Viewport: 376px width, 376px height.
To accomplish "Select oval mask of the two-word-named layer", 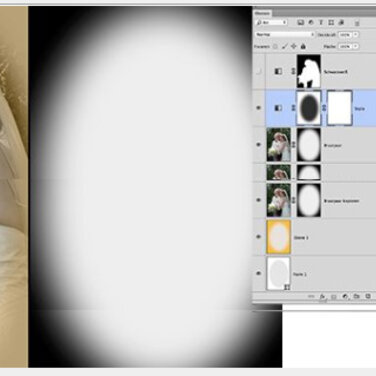I will (309, 200).
